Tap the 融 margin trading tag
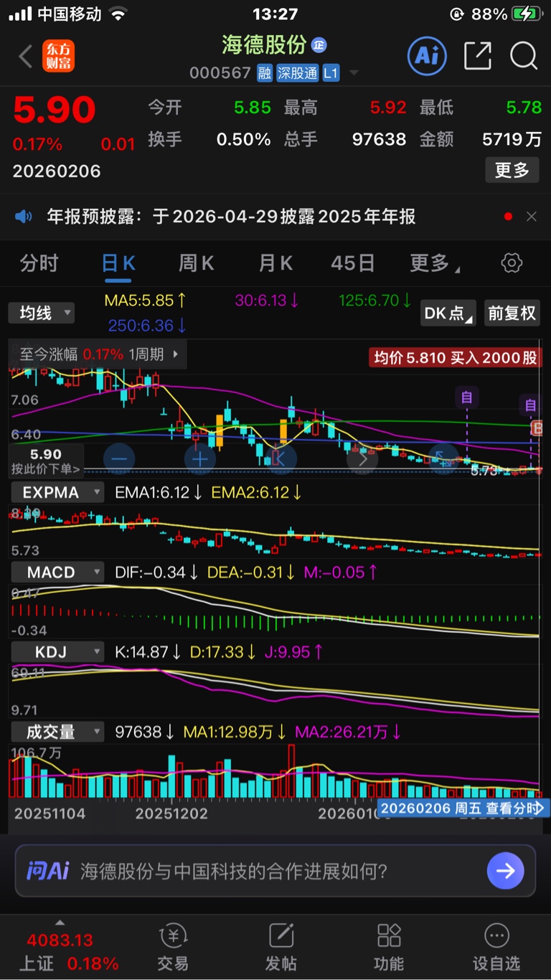Viewport: 551px width, 980px height. (x=265, y=73)
